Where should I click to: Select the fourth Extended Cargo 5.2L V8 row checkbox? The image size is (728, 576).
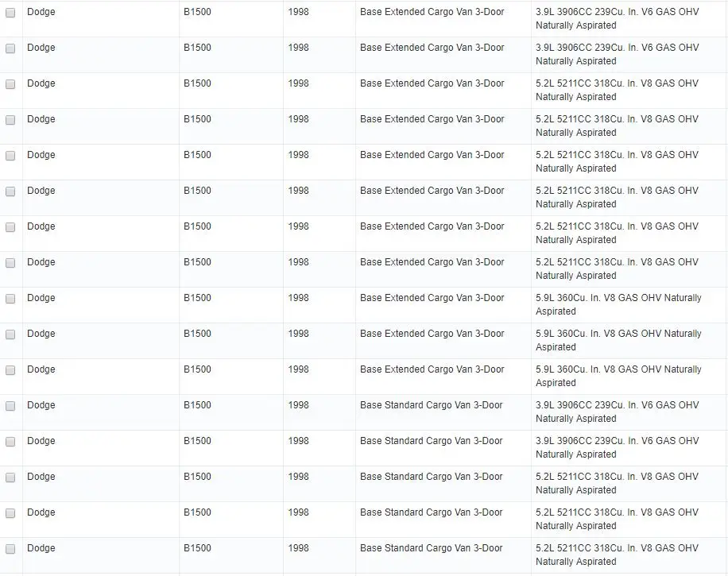(10, 191)
